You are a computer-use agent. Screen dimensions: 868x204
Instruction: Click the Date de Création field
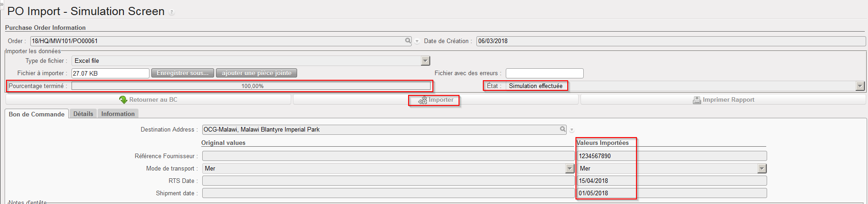pyautogui.click(x=671, y=41)
